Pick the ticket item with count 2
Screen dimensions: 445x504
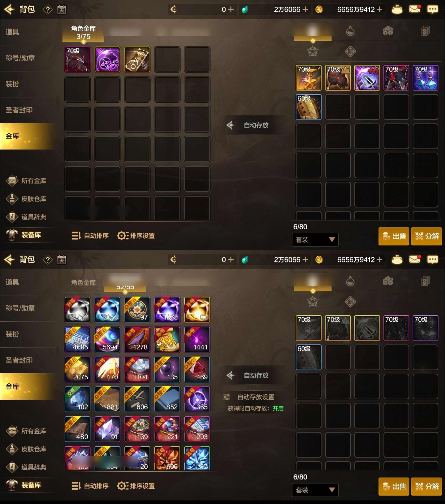[137, 60]
